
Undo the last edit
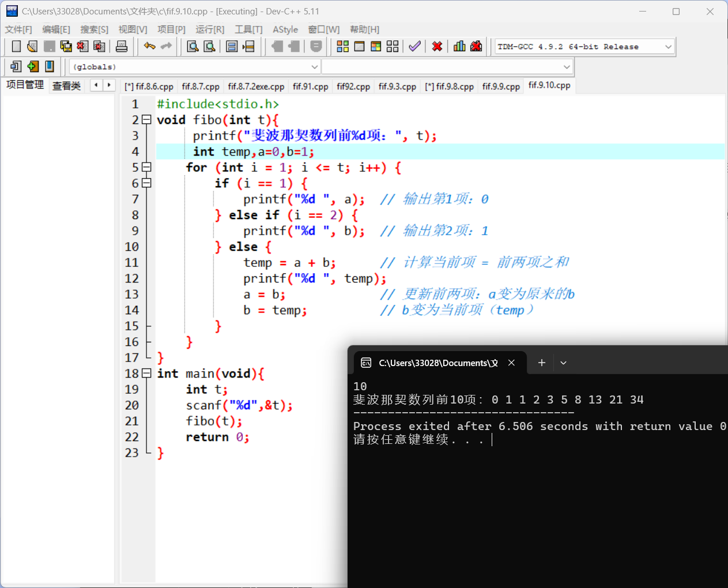coord(150,47)
